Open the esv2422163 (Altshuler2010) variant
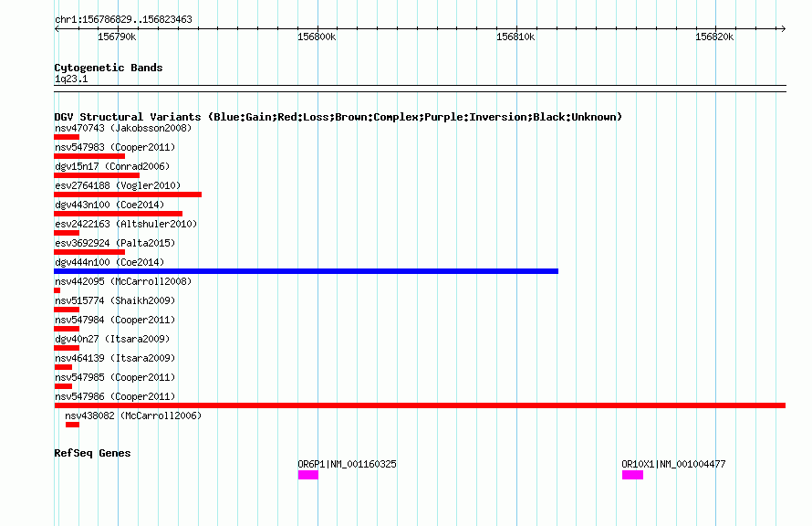Image resolution: width=812 pixels, height=526 pixels. point(126,224)
